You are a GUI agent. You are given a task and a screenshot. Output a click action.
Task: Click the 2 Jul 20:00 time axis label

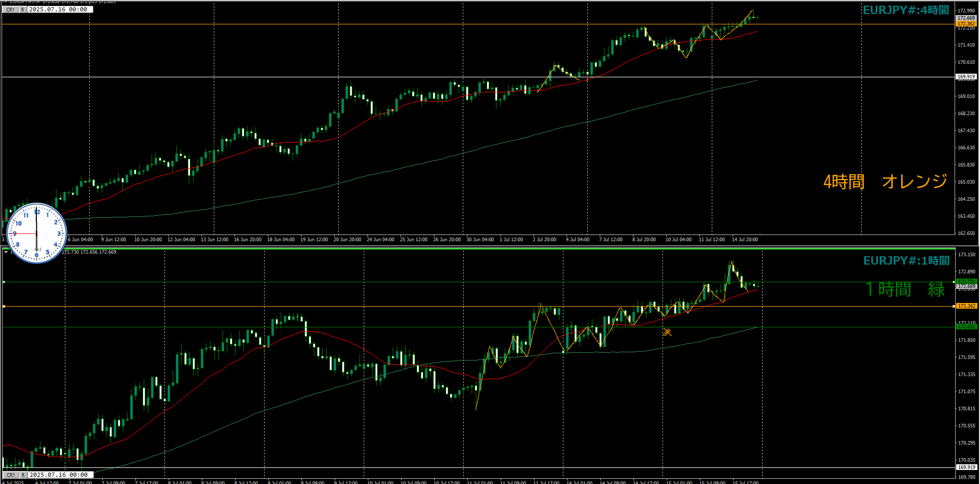click(x=544, y=240)
